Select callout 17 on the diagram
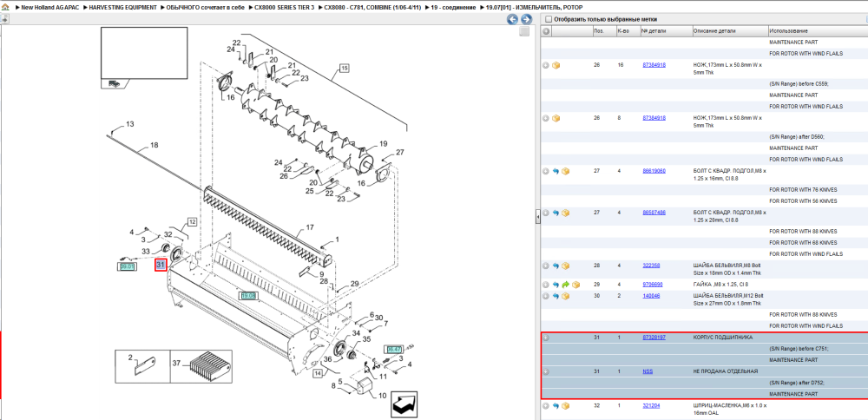This screenshot has width=868, height=420. (310, 227)
